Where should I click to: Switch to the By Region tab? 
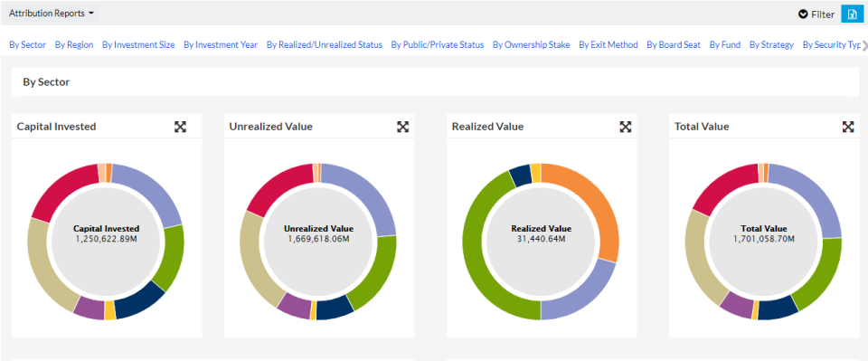[x=74, y=45]
